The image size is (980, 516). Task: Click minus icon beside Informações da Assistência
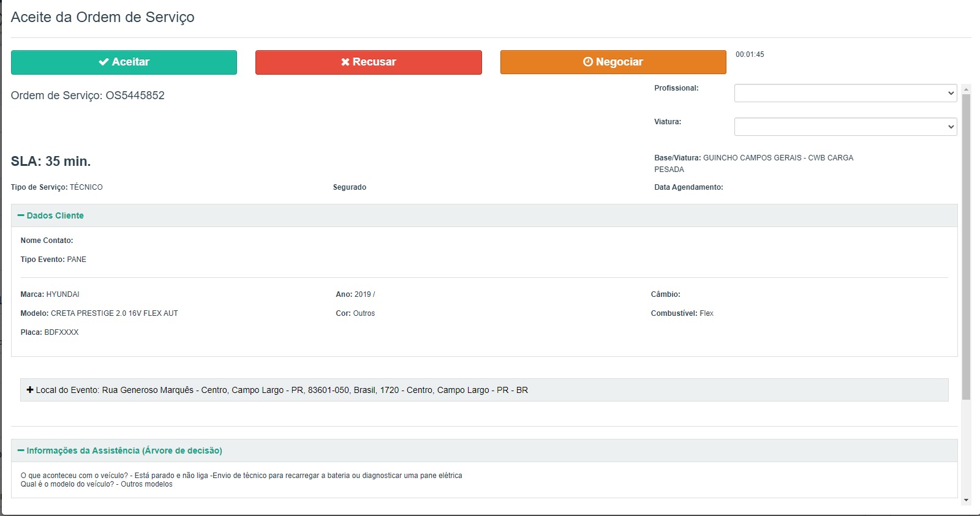pos(21,451)
